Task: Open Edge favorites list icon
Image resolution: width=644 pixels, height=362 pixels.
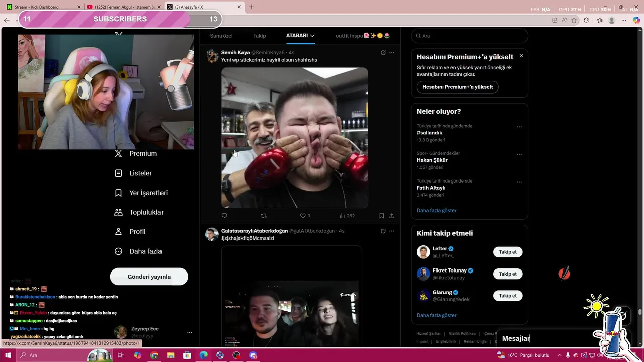Action: (x=599, y=20)
